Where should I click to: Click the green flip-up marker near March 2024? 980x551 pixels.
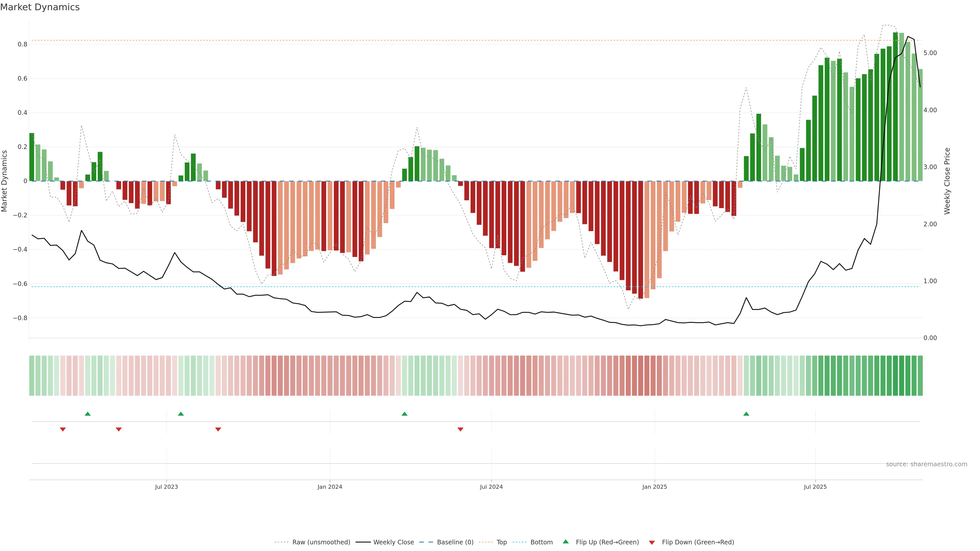pos(405,414)
